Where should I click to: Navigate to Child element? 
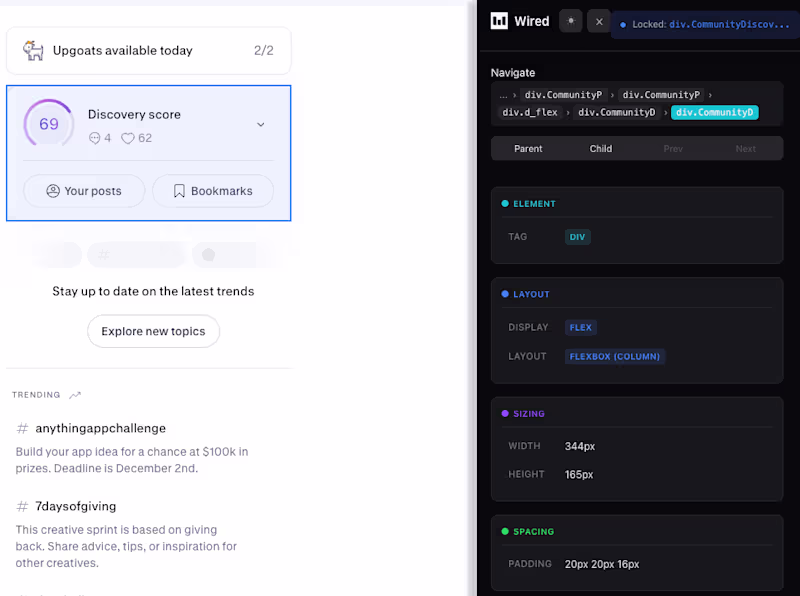point(601,148)
